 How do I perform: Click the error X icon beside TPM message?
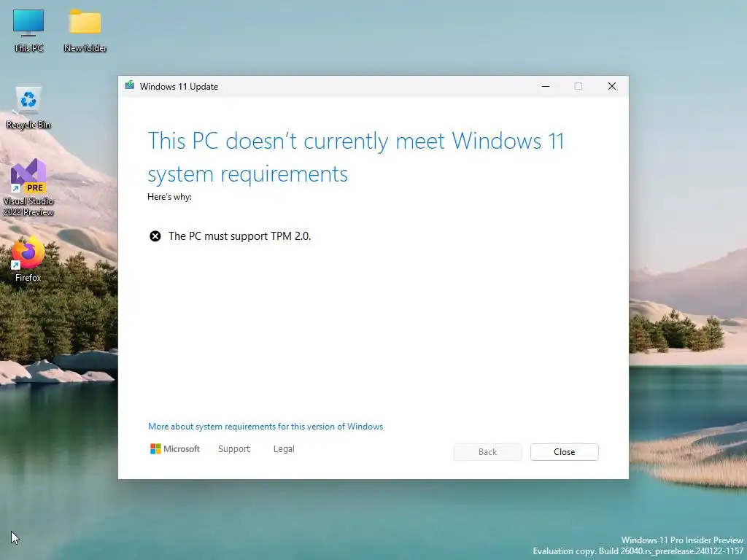coord(155,236)
